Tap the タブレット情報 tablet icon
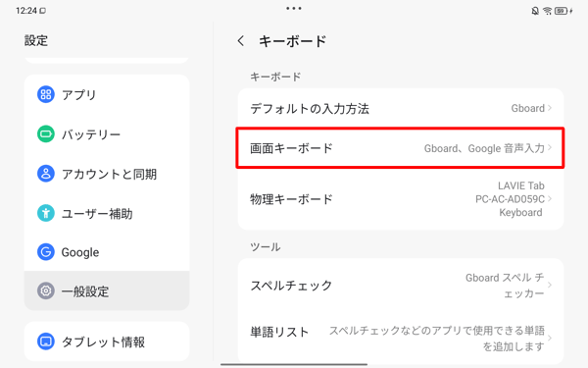Image resolution: width=588 pixels, height=368 pixels. [x=46, y=342]
